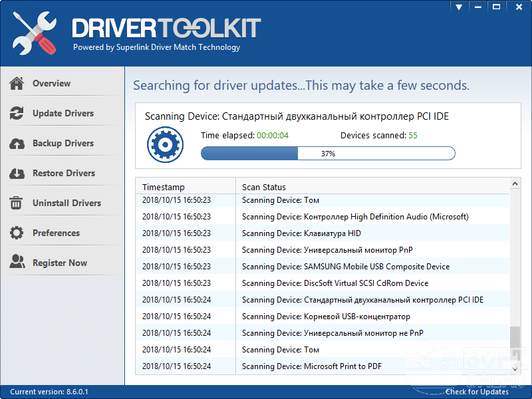Click the Preferences gear icon
This screenshot has width=532, height=399.
click(17, 233)
